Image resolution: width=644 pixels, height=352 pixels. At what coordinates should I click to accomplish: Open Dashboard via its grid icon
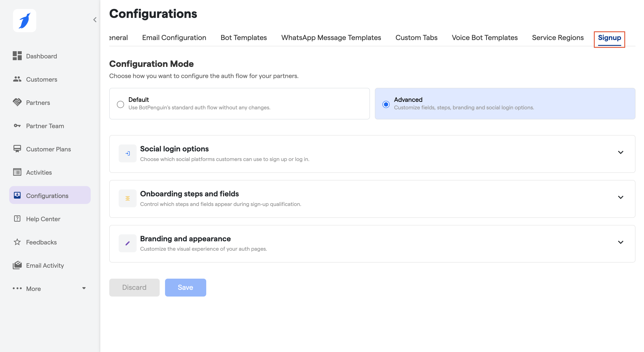point(17,56)
